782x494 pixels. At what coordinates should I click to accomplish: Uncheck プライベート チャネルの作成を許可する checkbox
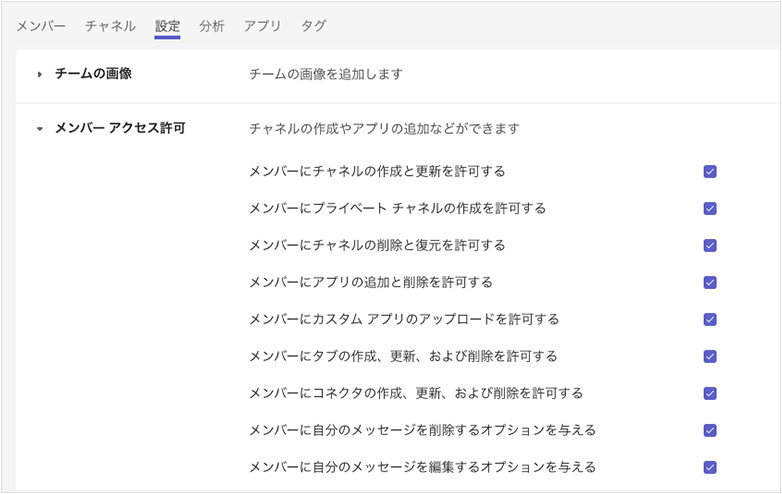710,208
